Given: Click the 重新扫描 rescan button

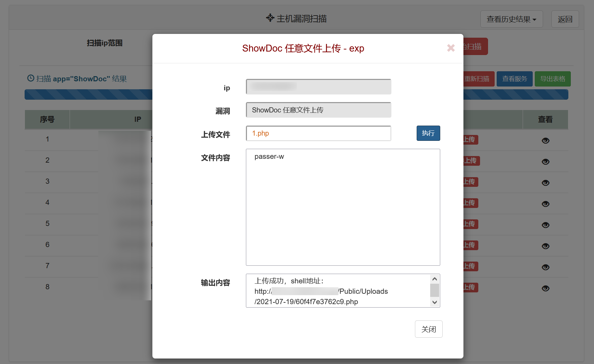Looking at the screenshot, I should [479, 79].
